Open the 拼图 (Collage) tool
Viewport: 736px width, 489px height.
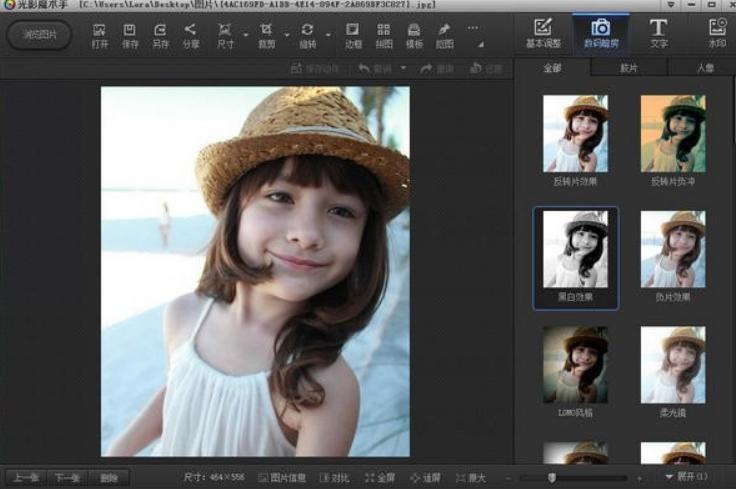384,35
